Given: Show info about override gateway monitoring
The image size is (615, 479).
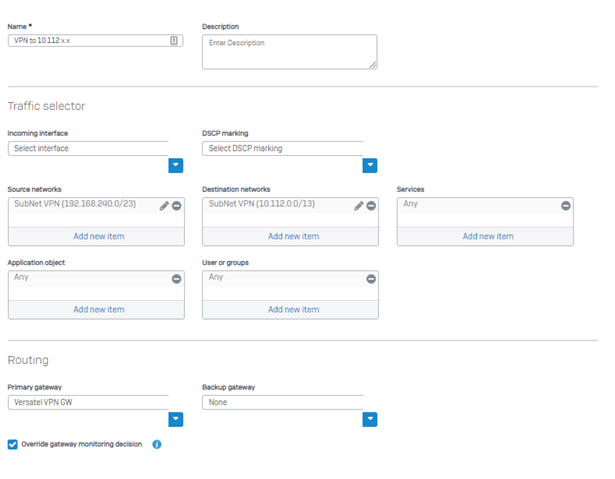Looking at the screenshot, I should click(156, 444).
